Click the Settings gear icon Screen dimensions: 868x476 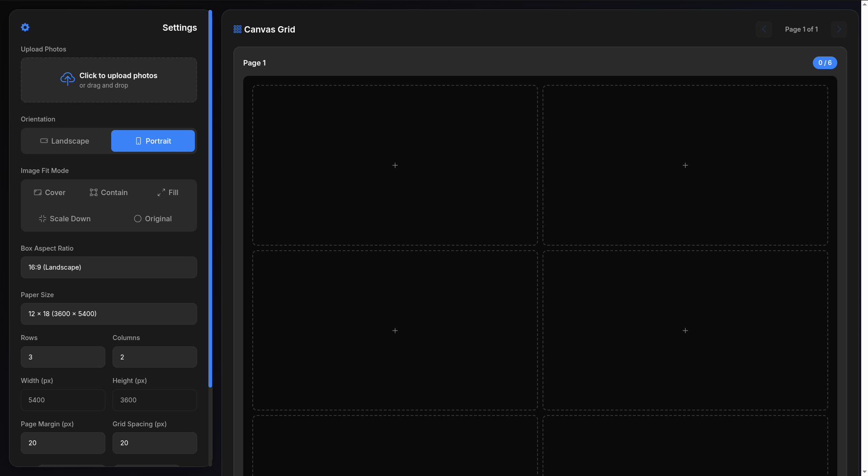tap(25, 28)
